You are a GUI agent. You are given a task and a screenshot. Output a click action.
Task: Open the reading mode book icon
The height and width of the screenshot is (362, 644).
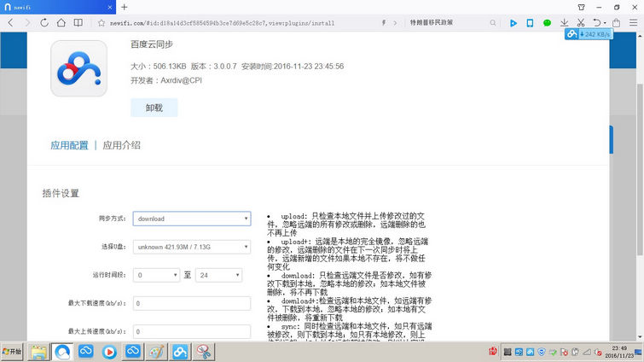[x=78, y=22]
